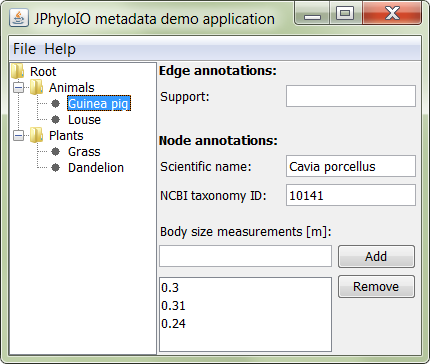Collapse the Plants tree node
Screen dimensions: 430x364
point(19,136)
